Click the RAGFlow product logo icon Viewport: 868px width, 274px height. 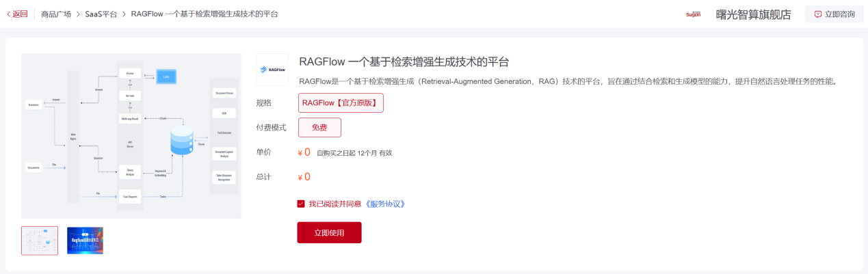tap(272, 70)
